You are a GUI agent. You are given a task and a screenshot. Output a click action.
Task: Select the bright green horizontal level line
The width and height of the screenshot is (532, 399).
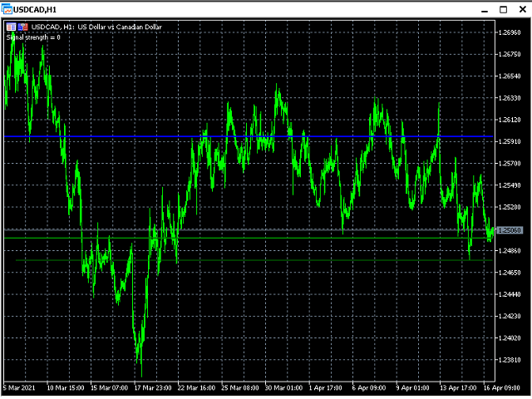[249, 238]
